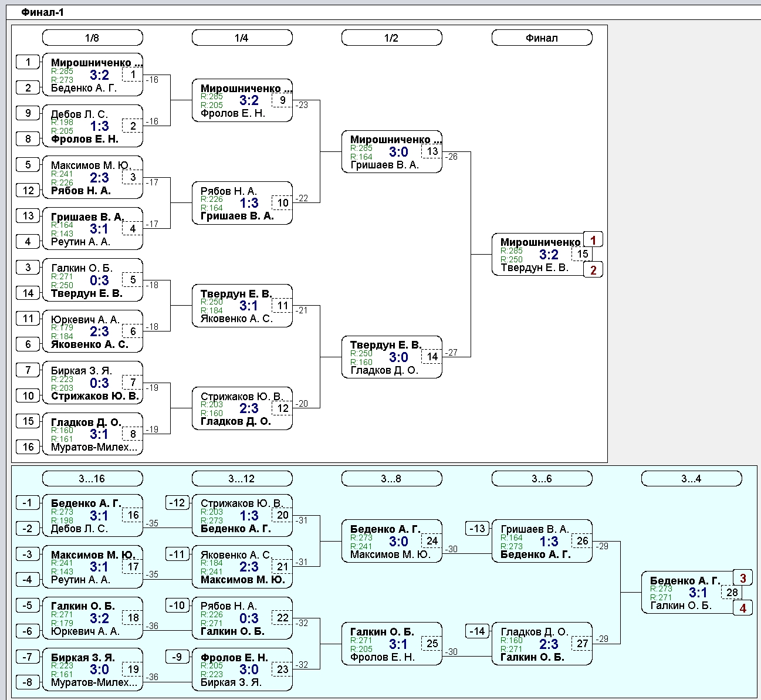Click seed box 14 beside Твердун in 1/8
761x700 pixels.
coord(28,293)
